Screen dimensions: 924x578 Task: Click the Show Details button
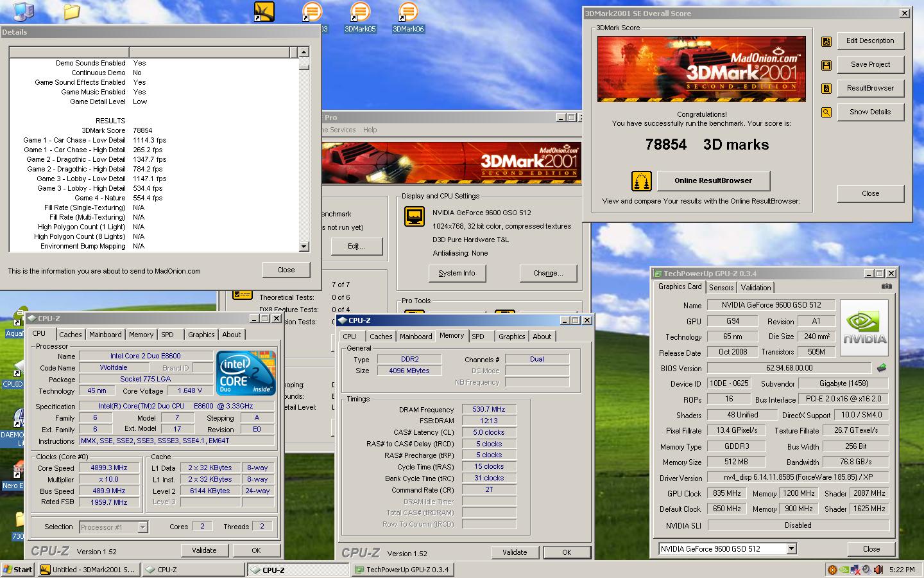[870, 112]
